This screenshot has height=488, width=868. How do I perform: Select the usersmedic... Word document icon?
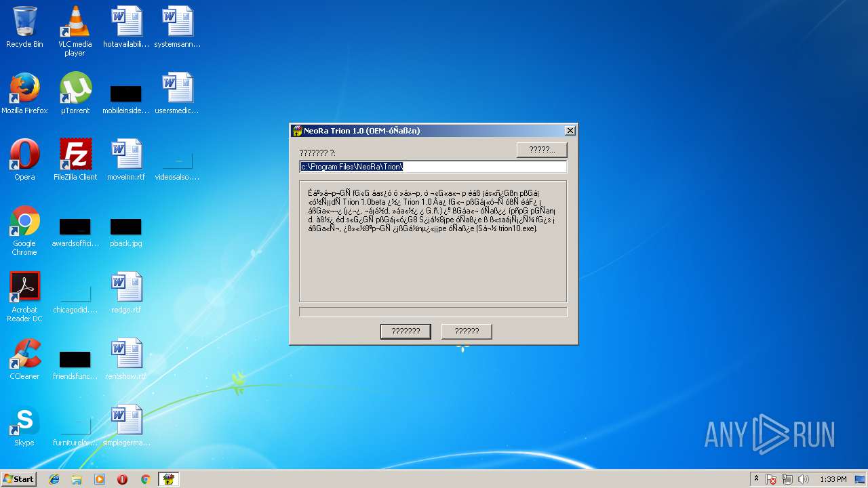(177, 94)
